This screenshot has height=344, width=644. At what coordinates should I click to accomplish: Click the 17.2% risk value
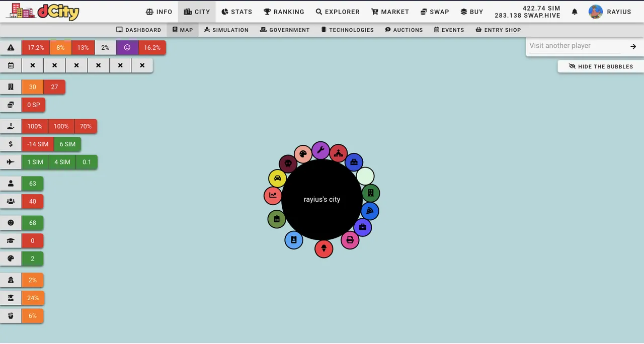tap(36, 48)
